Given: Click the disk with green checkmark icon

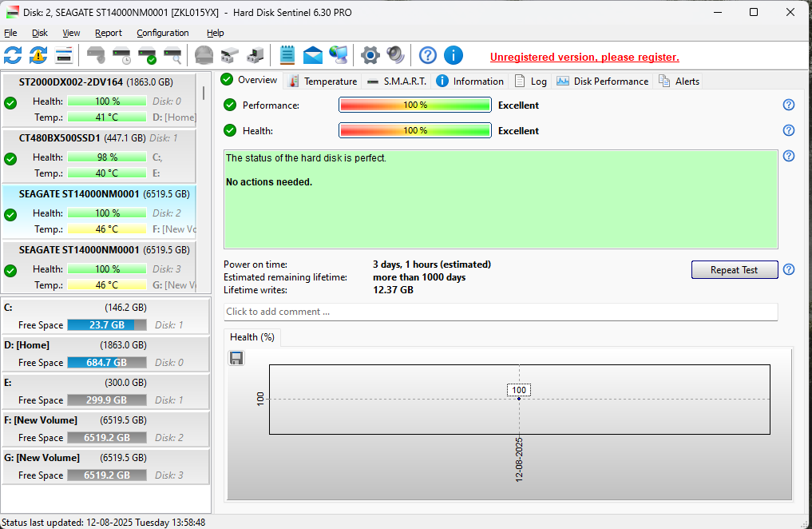Looking at the screenshot, I should [148, 55].
